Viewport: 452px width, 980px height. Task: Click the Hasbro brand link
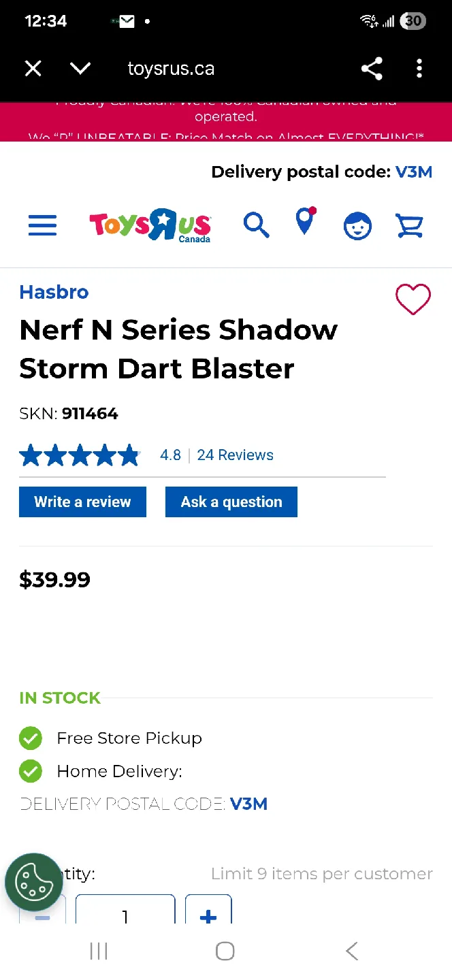(54, 292)
